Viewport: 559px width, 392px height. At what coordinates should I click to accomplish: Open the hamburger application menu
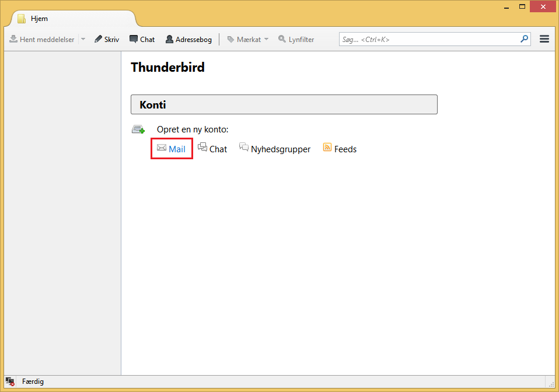pyautogui.click(x=544, y=39)
